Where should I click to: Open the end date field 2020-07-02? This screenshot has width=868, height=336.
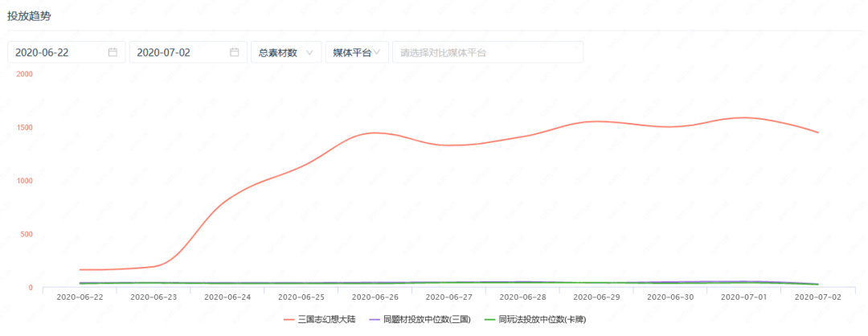click(188, 52)
